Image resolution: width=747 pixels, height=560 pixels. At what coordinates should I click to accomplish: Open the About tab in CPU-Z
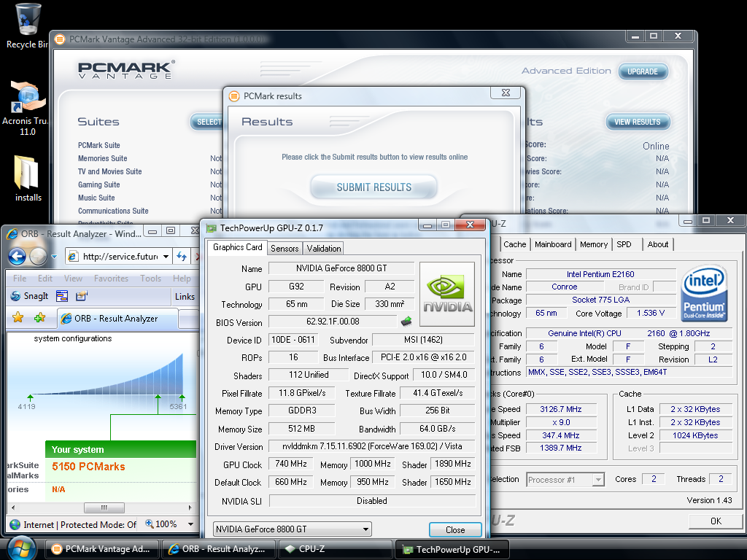click(x=657, y=244)
